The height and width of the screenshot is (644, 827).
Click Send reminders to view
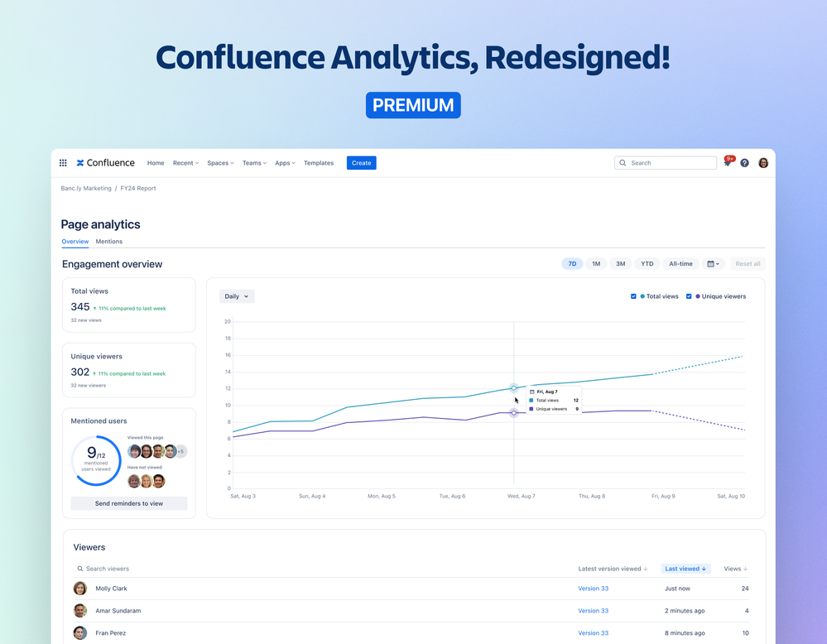129,504
